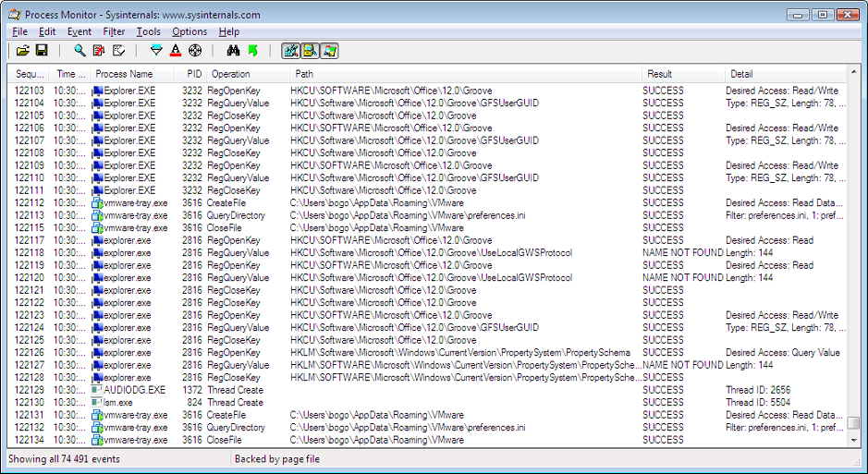Image resolution: width=868 pixels, height=474 pixels.
Task: Click CreateFile operation in row 122112
Action: (x=226, y=203)
